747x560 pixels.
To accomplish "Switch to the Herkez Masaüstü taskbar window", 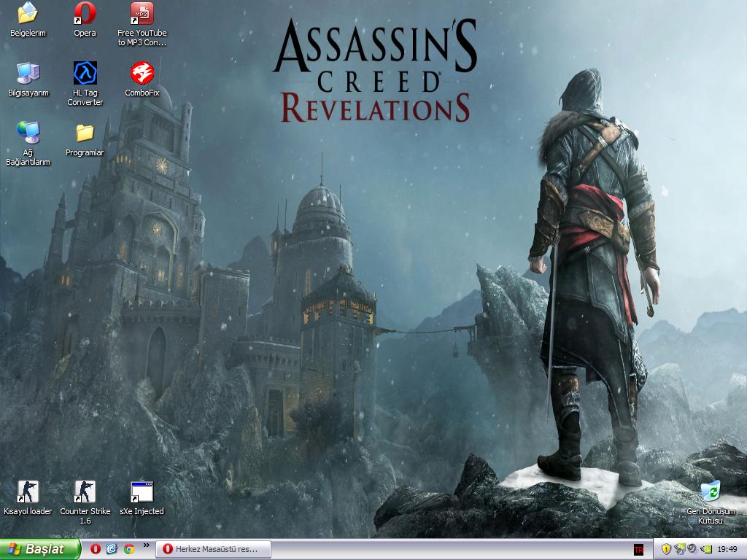I will tap(212, 549).
